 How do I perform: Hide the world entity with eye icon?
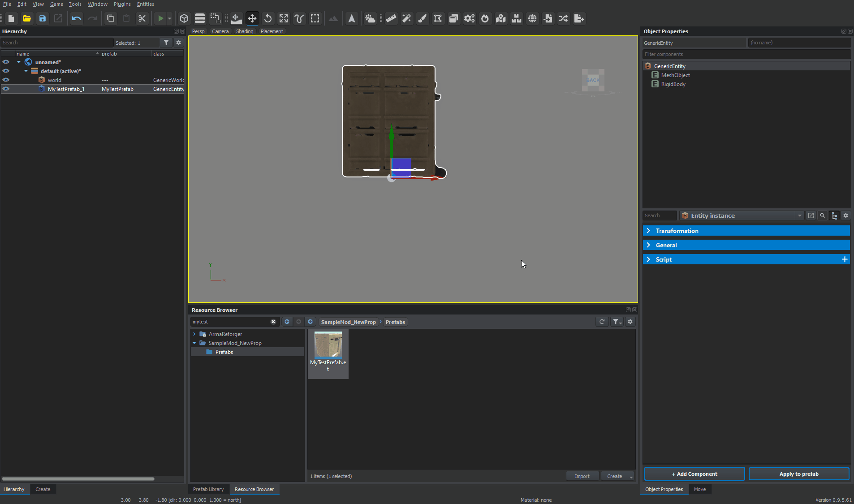[6, 80]
